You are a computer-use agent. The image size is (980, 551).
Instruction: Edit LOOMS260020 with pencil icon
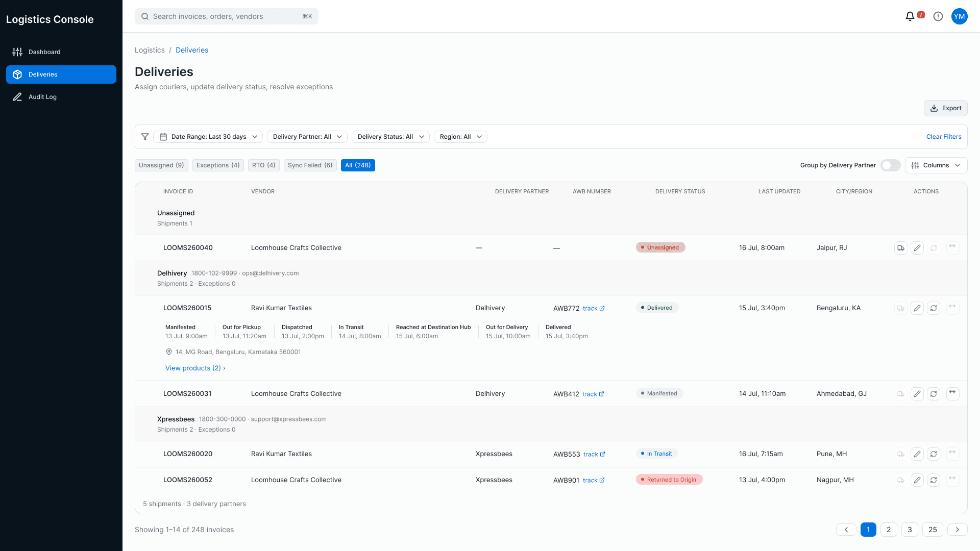coord(917,454)
